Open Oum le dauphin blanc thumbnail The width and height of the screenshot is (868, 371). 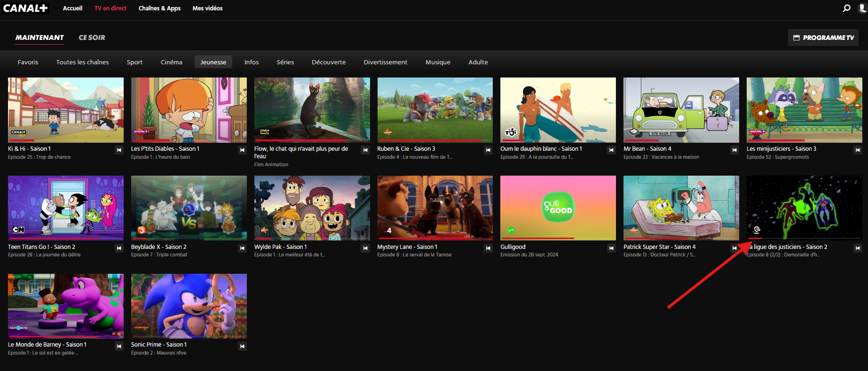pyautogui.click(x=558, y=110)
